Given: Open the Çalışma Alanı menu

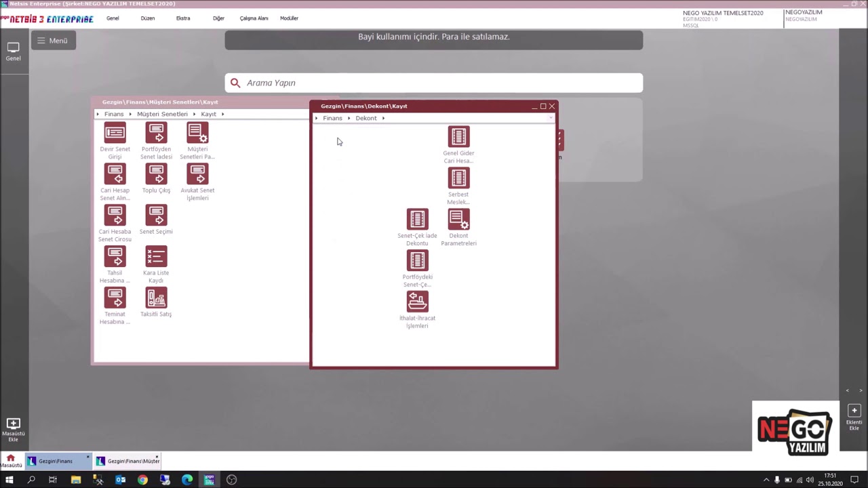Looking at the screenshot, I should tap(254, 18).
